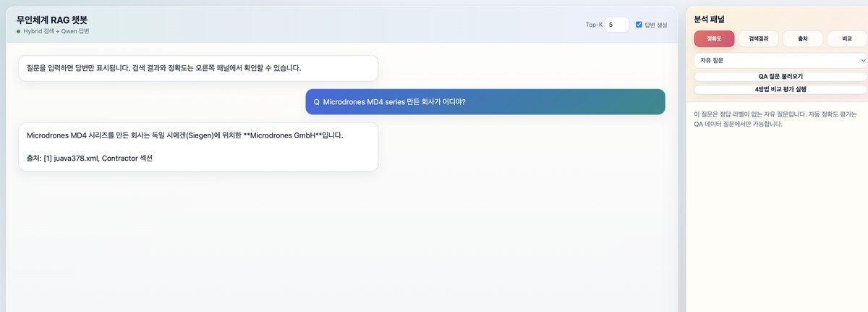The image size is (868, 312).
Task: Click the Hybrid 검색 + Qwen 답변 status text
Action: pos(56,32)
